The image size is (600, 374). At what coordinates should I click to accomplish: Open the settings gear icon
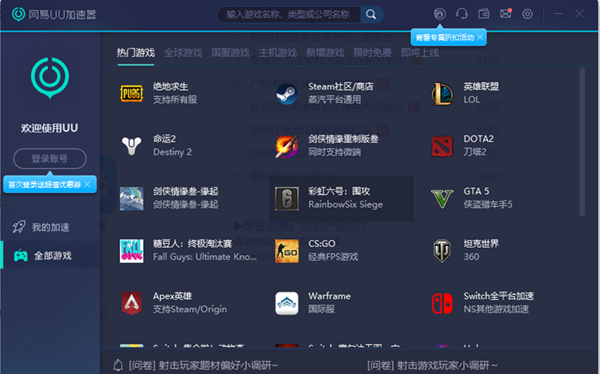527,14
